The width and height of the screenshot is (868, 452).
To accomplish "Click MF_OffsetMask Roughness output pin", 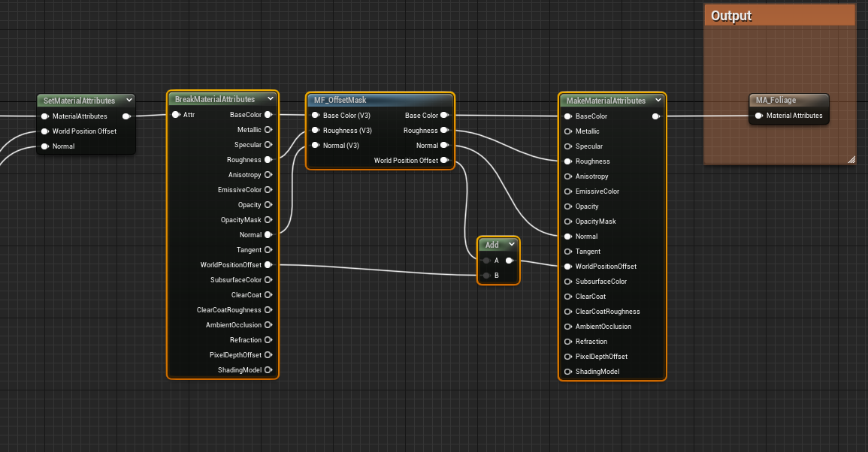I will tap(444, 130).
